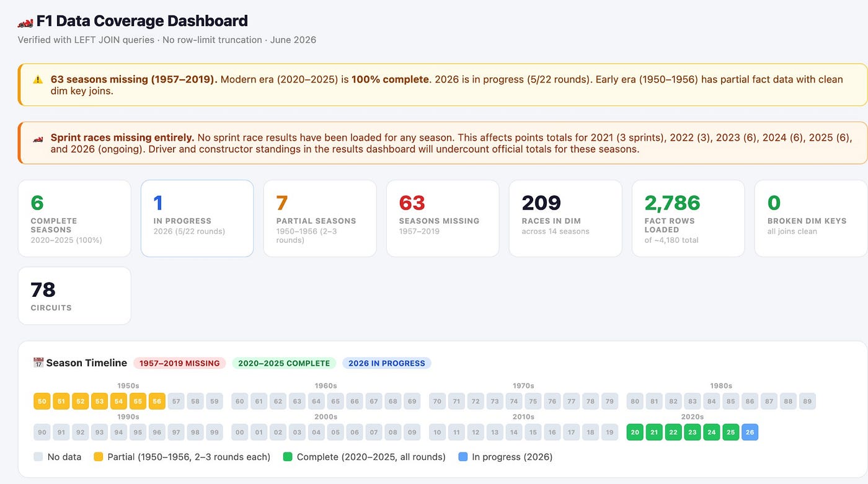Click the 'Verified with LEFT JOIN queries' subtitle

[x=87, y=40]
